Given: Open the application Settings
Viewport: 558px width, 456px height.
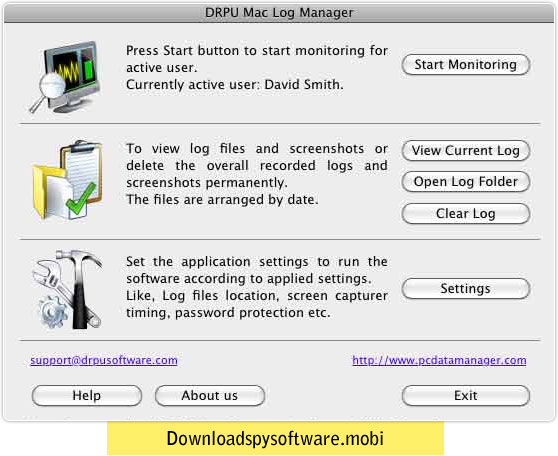Looking at the screenshot, I should (x=466, y=289).
